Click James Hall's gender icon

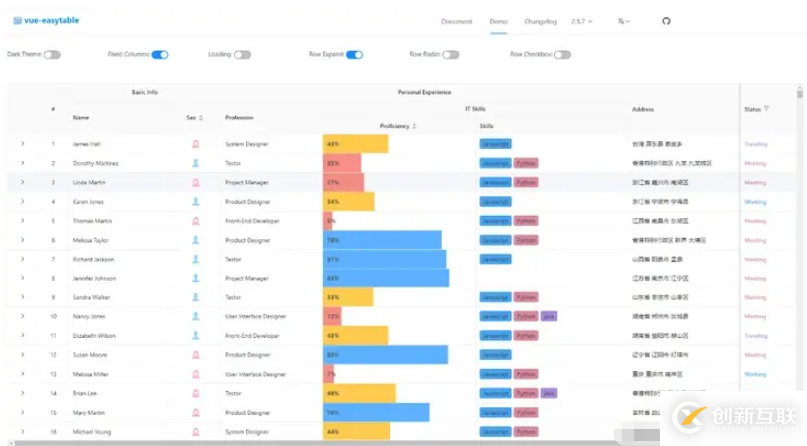196,144
